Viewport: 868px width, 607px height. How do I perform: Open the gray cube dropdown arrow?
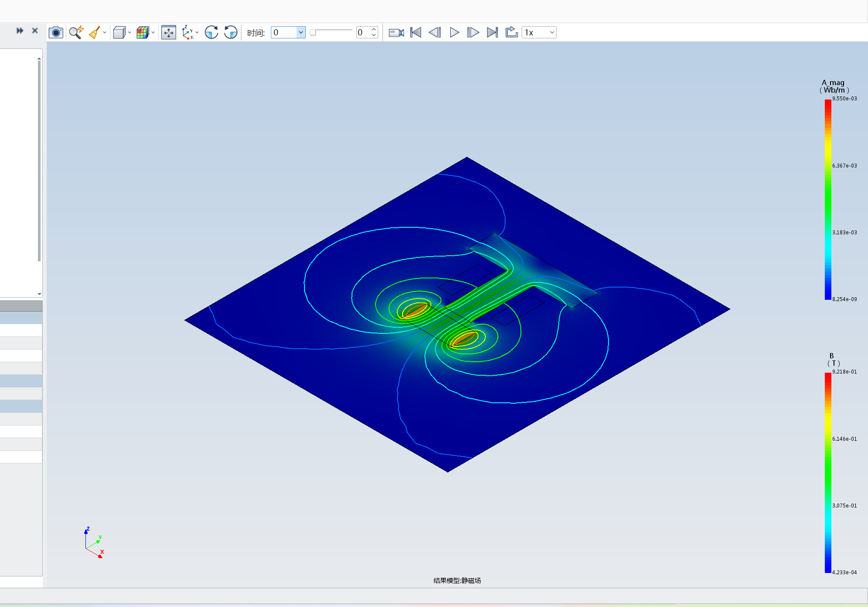pos(130,32)
